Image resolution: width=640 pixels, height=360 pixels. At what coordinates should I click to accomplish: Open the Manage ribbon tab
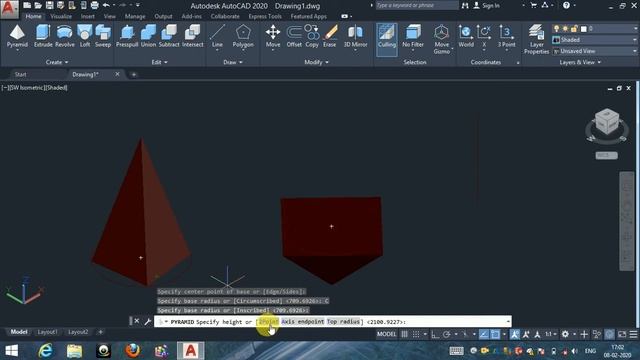tap(135, 16)
